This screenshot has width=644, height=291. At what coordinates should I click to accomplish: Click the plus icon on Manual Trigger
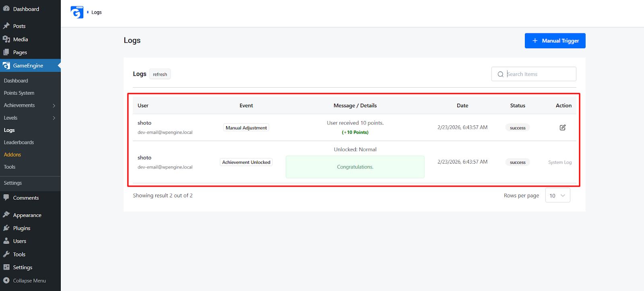[x=535, y=41]
